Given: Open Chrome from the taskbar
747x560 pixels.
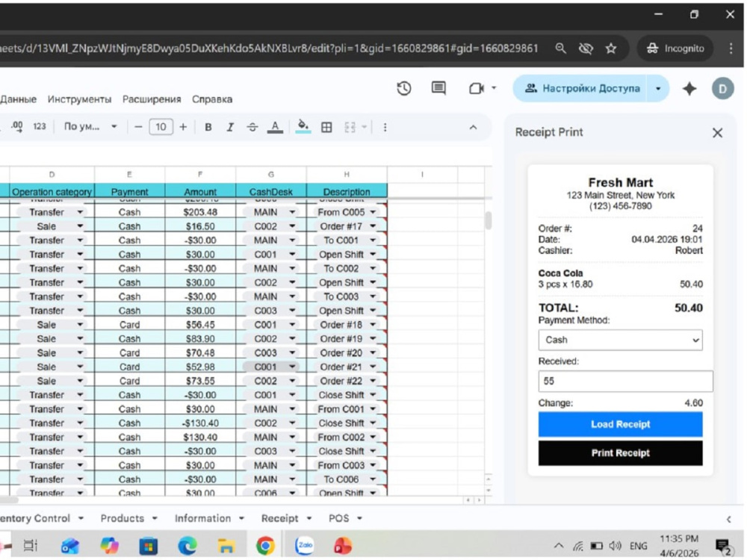Looking at the screenshot, I should [x=265, y=546].
